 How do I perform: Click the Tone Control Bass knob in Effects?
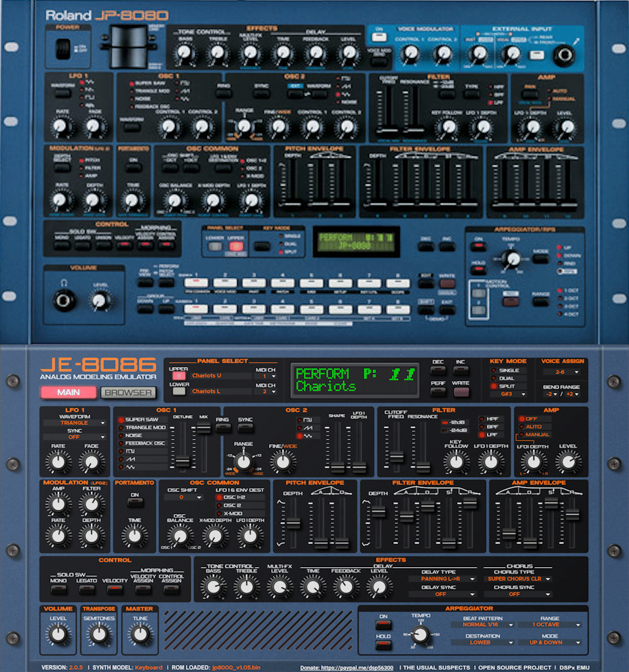213,587
